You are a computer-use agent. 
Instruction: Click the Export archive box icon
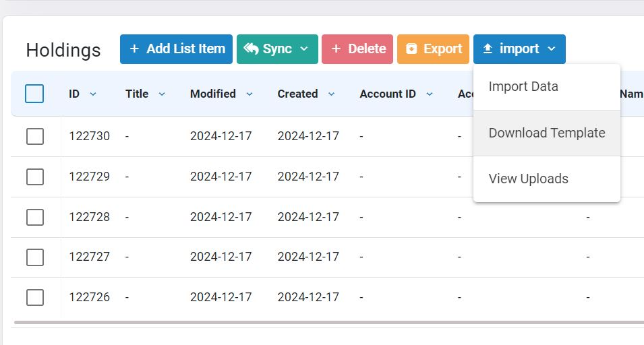411,49
